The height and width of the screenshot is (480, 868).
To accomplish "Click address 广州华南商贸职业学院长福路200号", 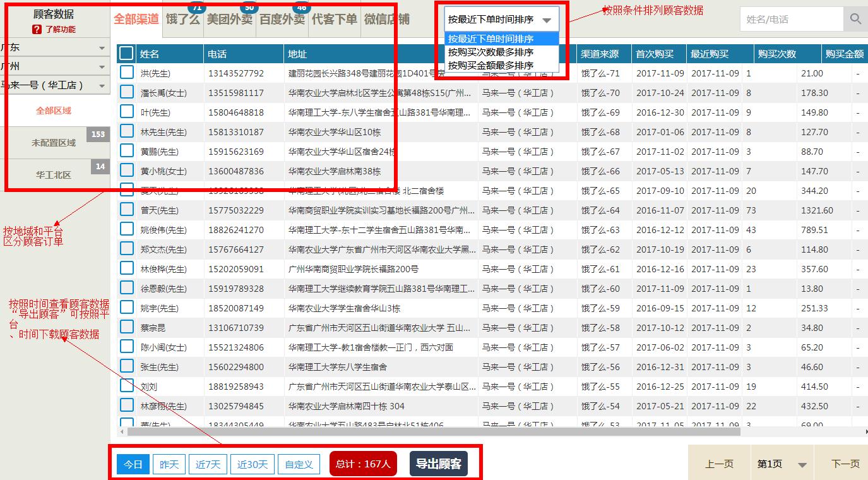I will click(354, 269).
